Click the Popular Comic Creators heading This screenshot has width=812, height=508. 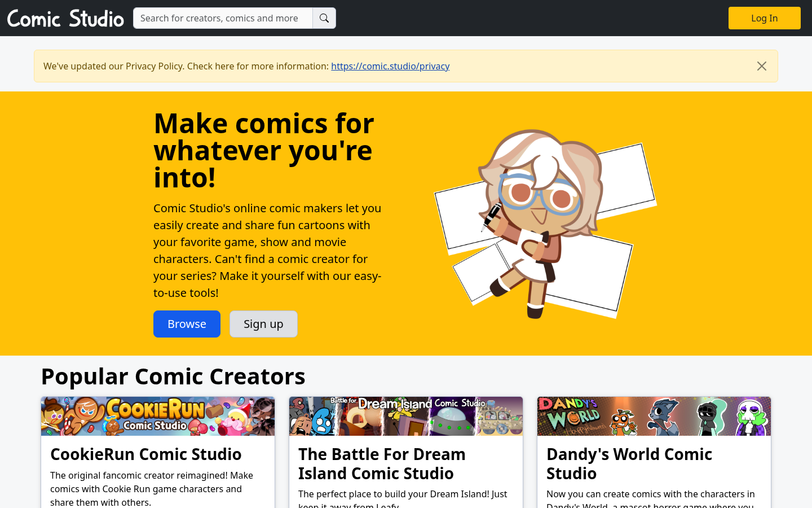click(173, 376)
